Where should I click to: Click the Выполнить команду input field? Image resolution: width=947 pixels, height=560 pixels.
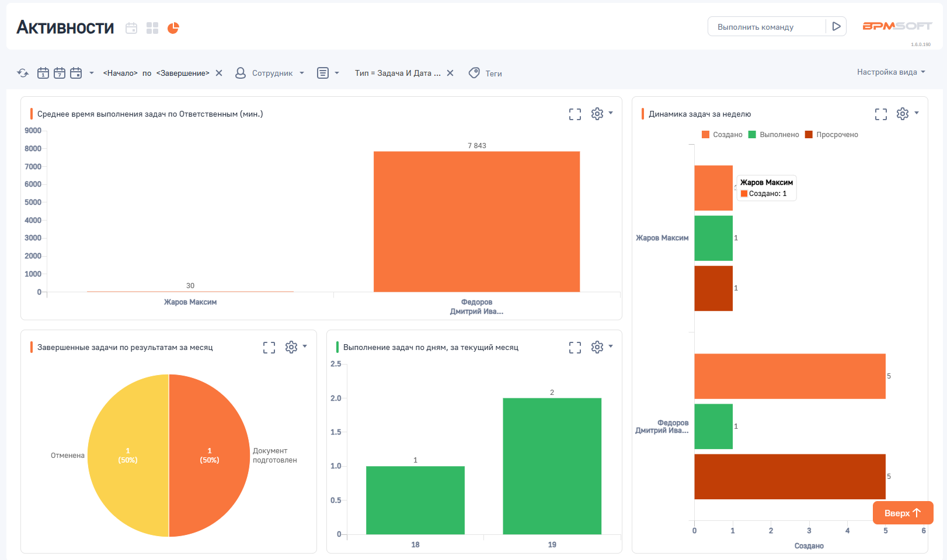click(x=766, y=27)
